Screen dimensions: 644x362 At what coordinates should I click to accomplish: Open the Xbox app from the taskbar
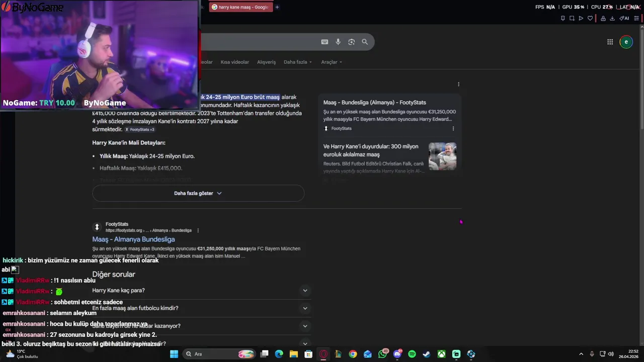pos(441,354)
